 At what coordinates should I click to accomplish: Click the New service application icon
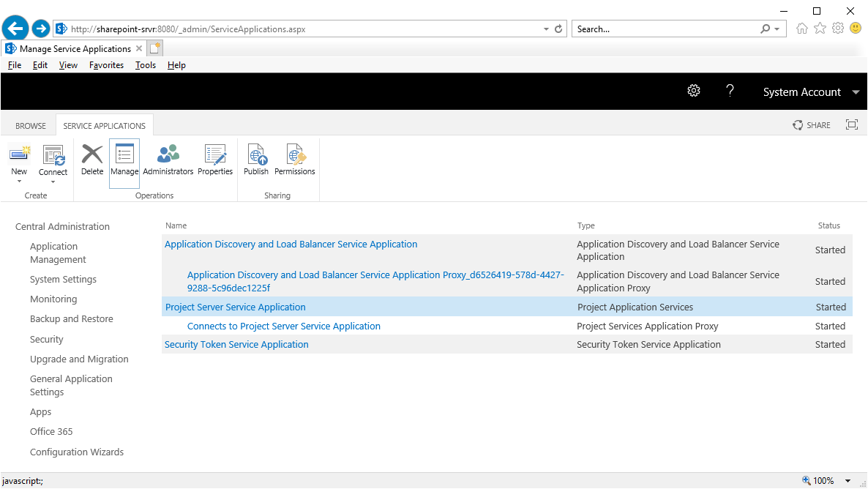pyautogui.click(x=19, y=154)
